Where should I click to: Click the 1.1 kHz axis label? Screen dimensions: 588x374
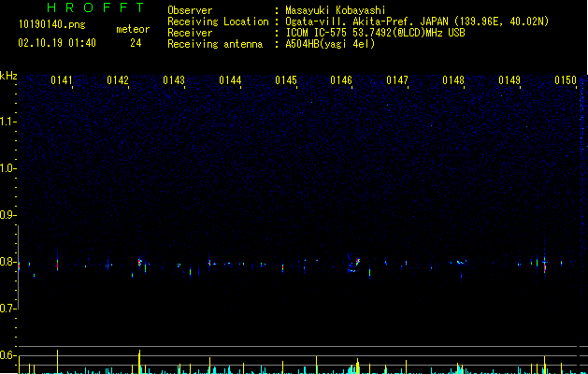tap(7, 122)
